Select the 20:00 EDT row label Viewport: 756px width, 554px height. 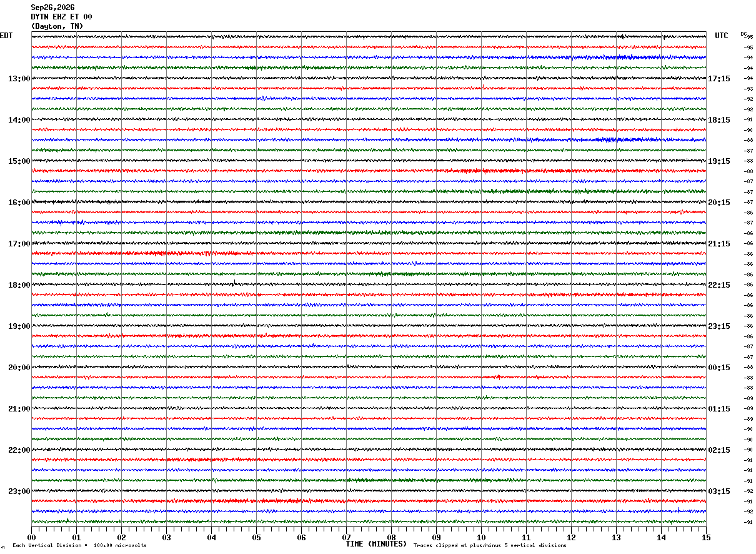[19, 368]
